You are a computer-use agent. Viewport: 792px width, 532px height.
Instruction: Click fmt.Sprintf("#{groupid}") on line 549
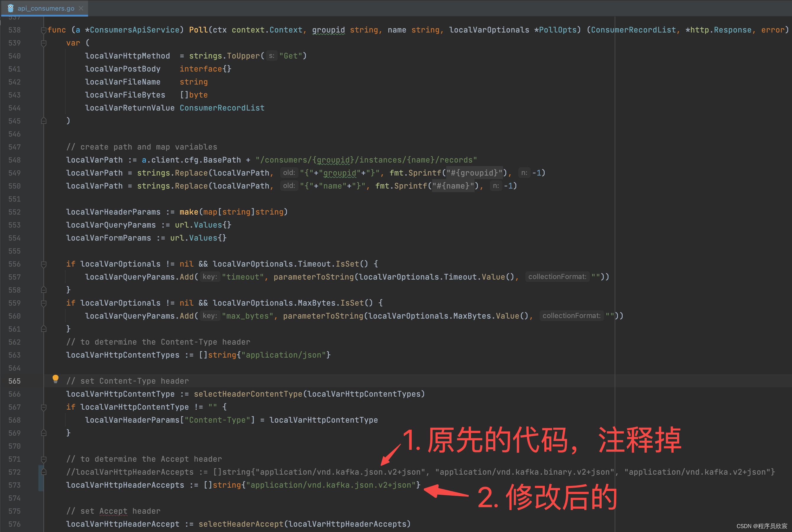[x=448, y=173]
